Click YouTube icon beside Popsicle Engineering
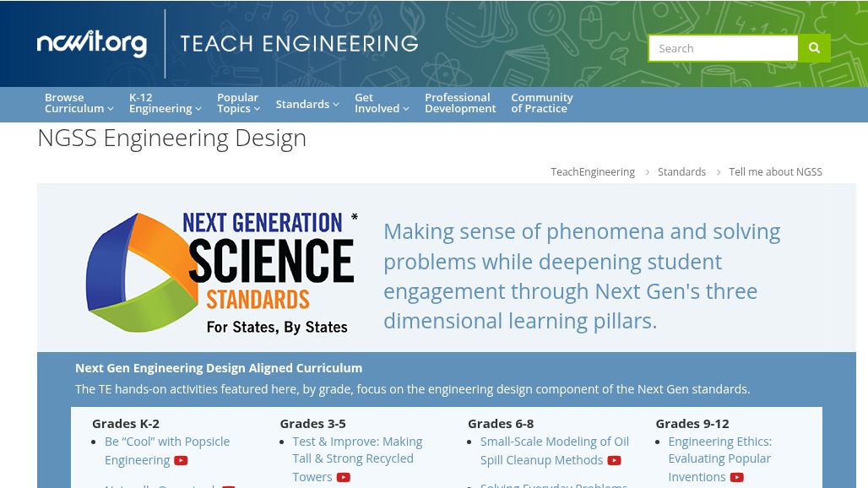 [x=181, y=460]
